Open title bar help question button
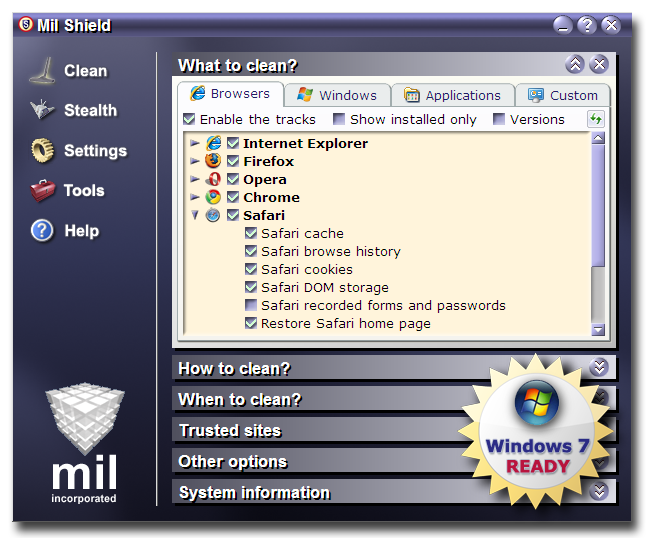 coord(587,25)
